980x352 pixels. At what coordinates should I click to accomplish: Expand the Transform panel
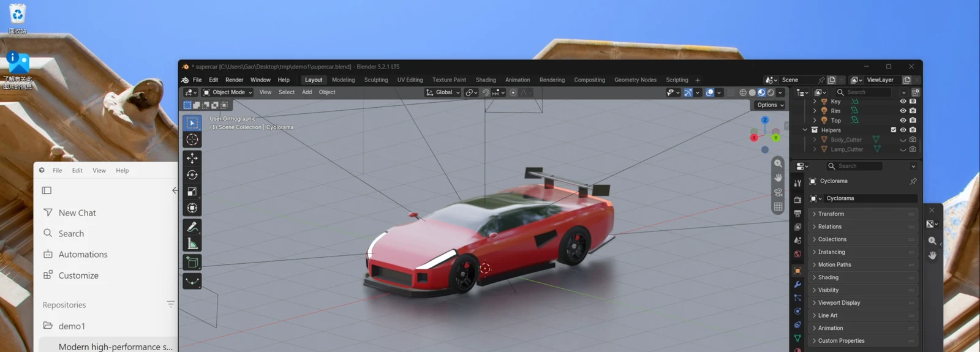pos(864,214)
